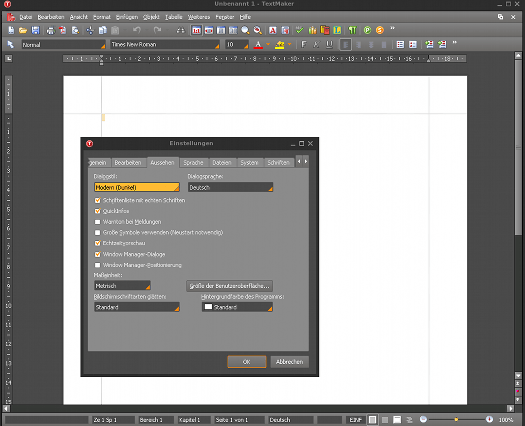Click Größe der Benutzeroberfläche button
This screenshot has width=525, height=426.
pyautogui.click(x=229, y=286)
